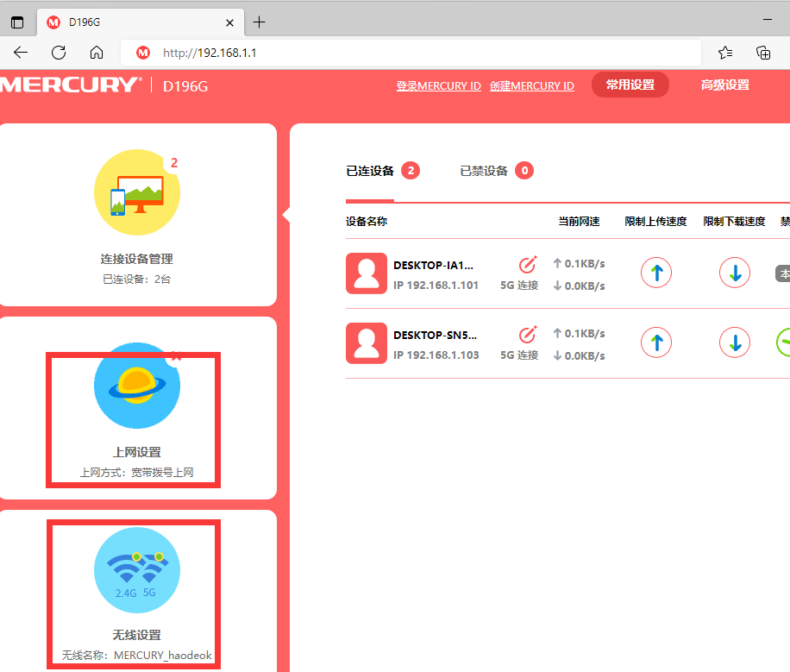Limit upload speed for DESKTOP-IA1
This screenshot has width=790, height=672.
656,273
